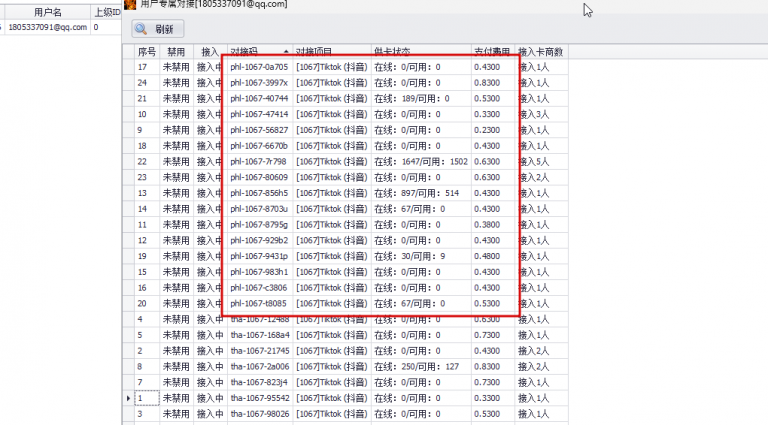Screen dimensions: 768x425
Task: Click the 对接码 sort arrow indicator
Action: [286, 52]
